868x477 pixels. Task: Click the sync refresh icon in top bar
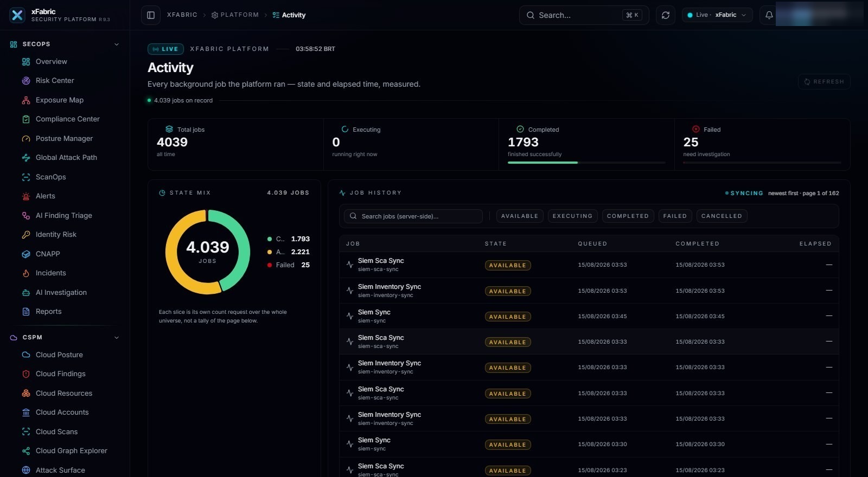666,15
